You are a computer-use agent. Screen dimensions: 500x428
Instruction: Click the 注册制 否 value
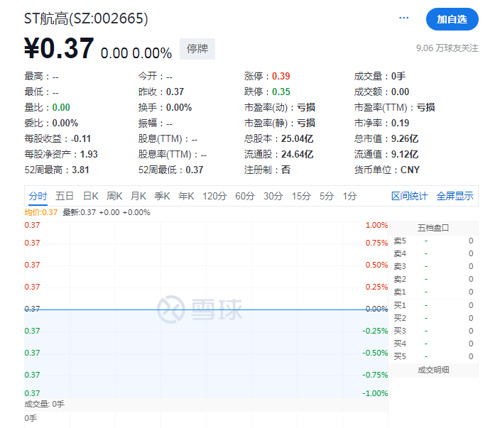pyautogui.click(x=286, y=170)
